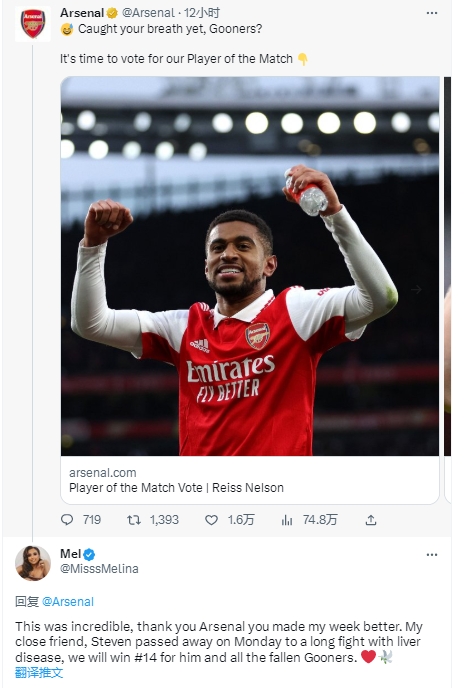Click the share upload icon under the tweet

pos(371,520)
